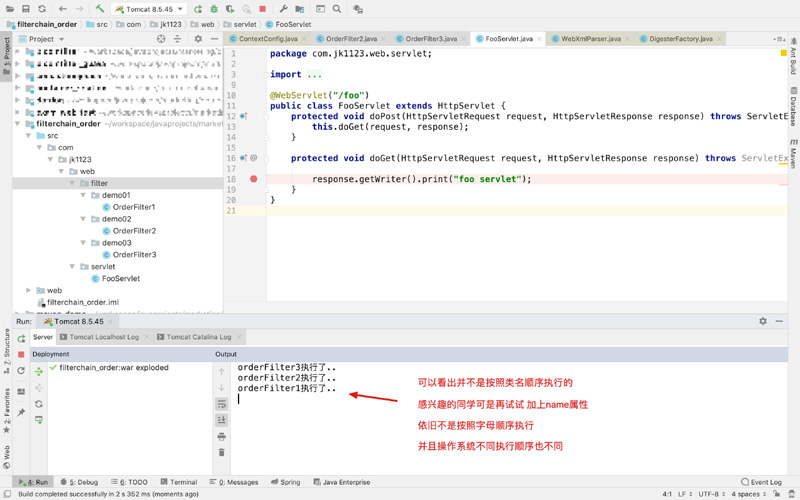Open the Event Log

(761, 482)
